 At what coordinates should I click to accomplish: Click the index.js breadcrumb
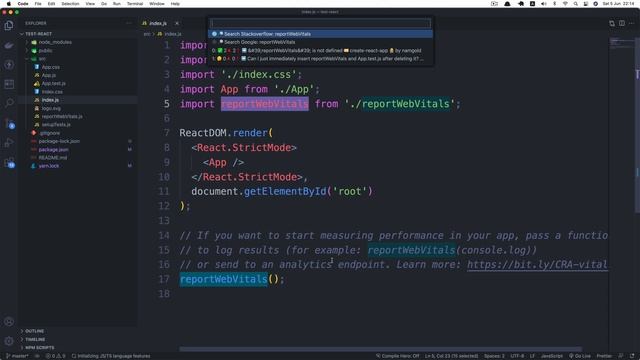coord(170,34)
